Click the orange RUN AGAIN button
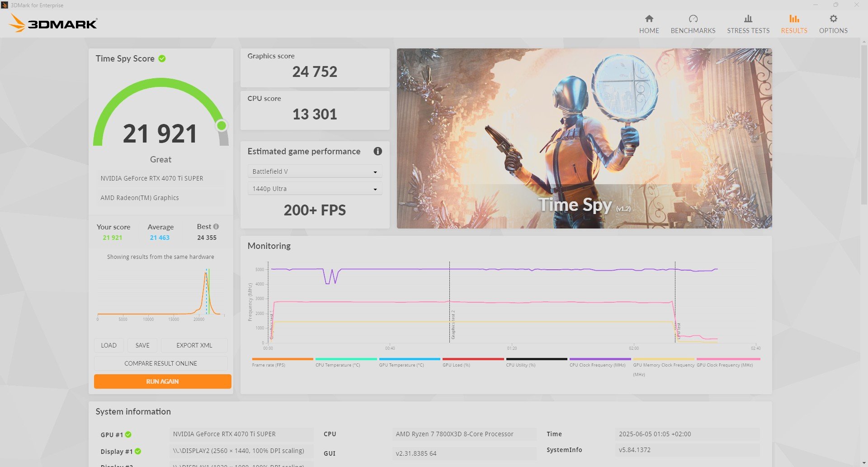This screenshot has width=868, height=467. [162, 381]
